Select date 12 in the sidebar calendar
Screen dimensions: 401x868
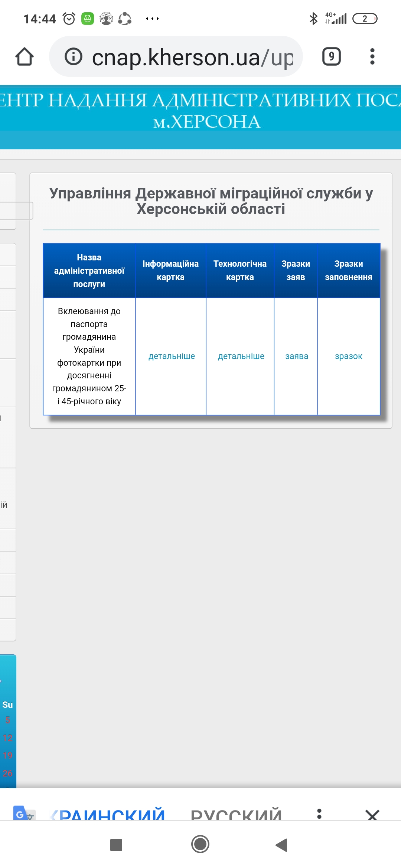[7, 738]
